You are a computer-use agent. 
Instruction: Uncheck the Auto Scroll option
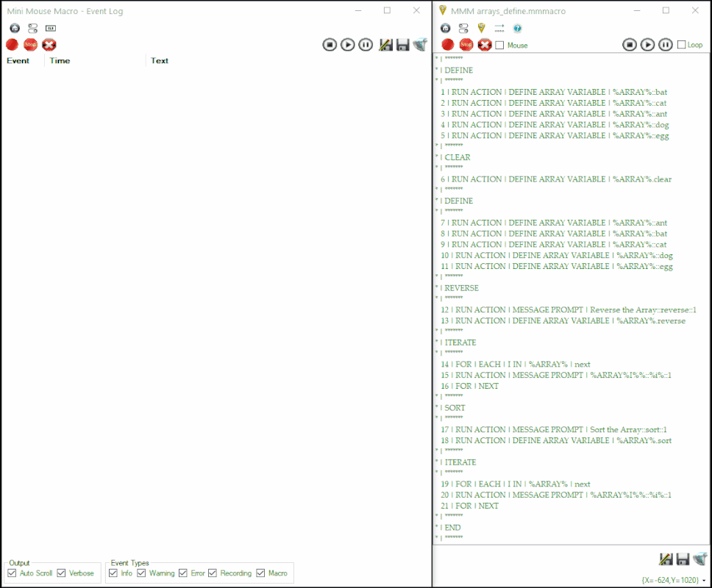[12, 573]
